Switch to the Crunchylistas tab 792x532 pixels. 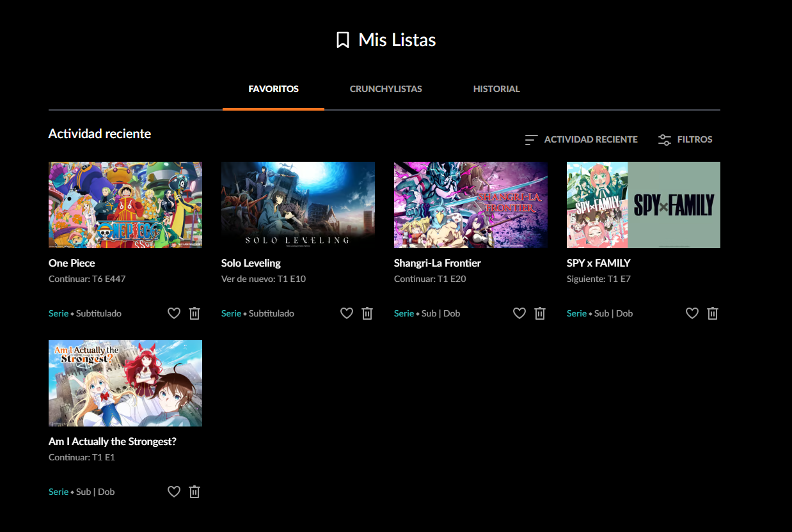point(386,89)
